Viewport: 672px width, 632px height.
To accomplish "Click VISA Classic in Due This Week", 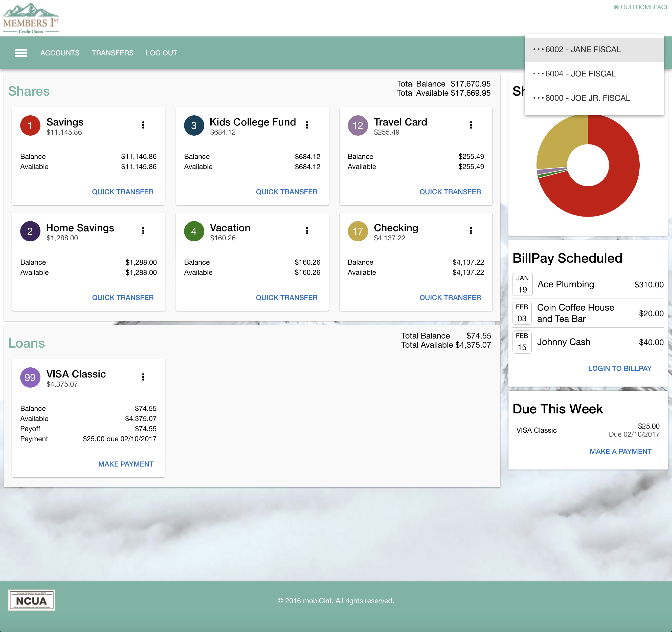I will [536, 430].
